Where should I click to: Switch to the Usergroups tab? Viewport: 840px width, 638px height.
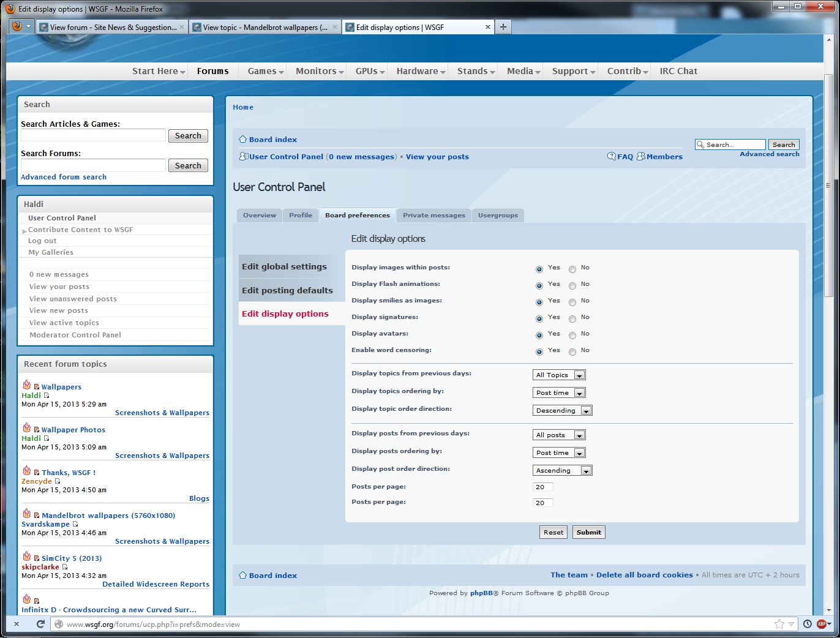coord(498,216)
